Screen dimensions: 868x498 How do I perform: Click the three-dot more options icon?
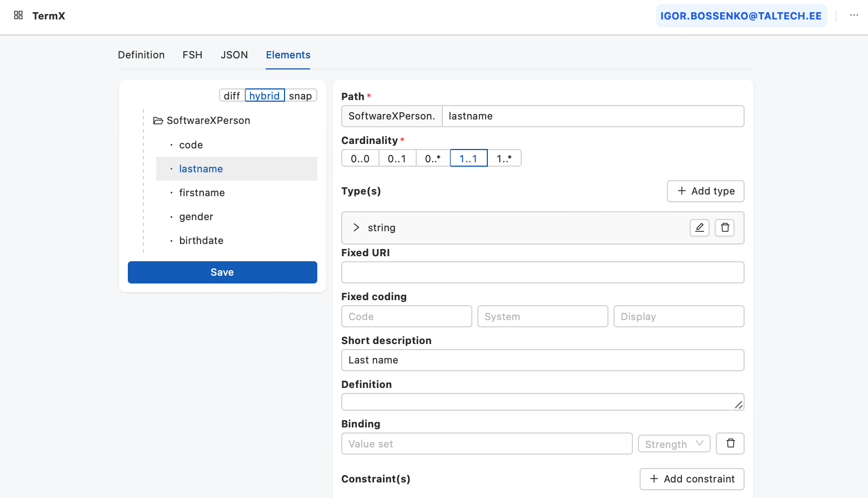[854, 16]
